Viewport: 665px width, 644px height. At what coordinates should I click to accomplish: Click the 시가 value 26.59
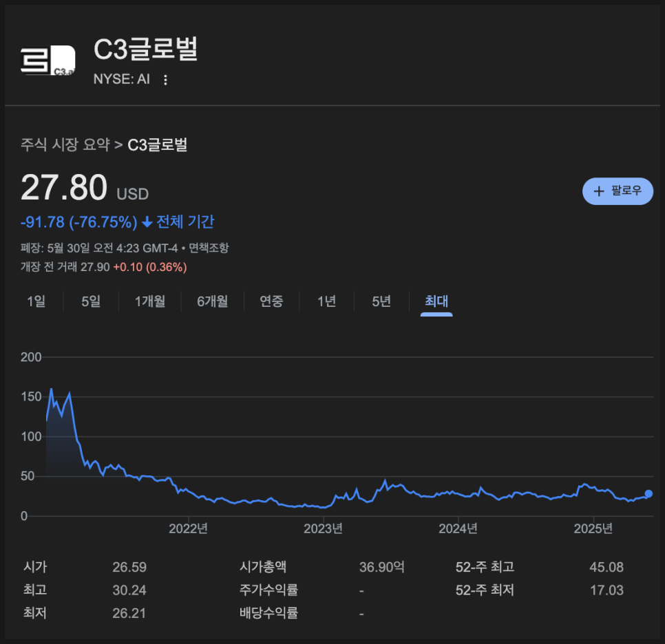pos(129,567)
